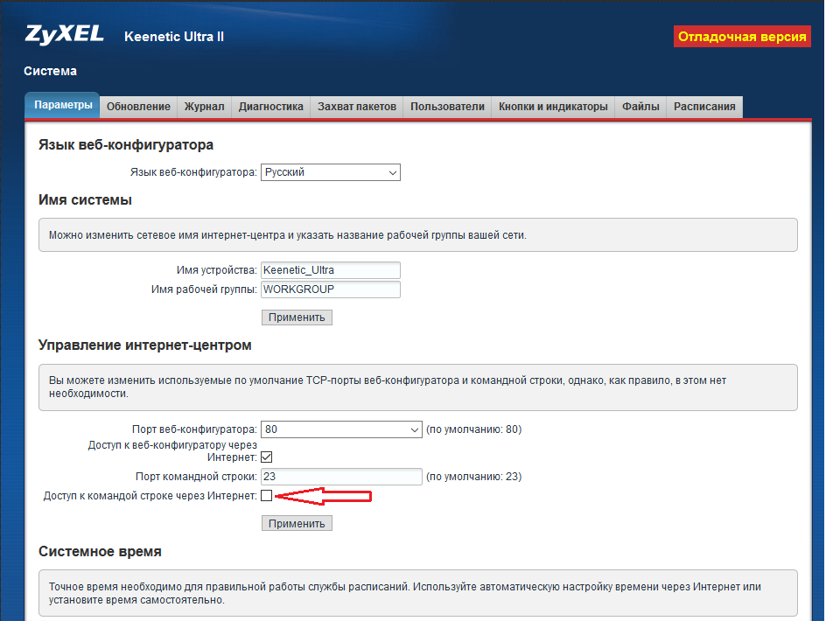Click the Keenetic Ultra II title
Viewport: 840px width, 621px height.
(x=174, y=37)
